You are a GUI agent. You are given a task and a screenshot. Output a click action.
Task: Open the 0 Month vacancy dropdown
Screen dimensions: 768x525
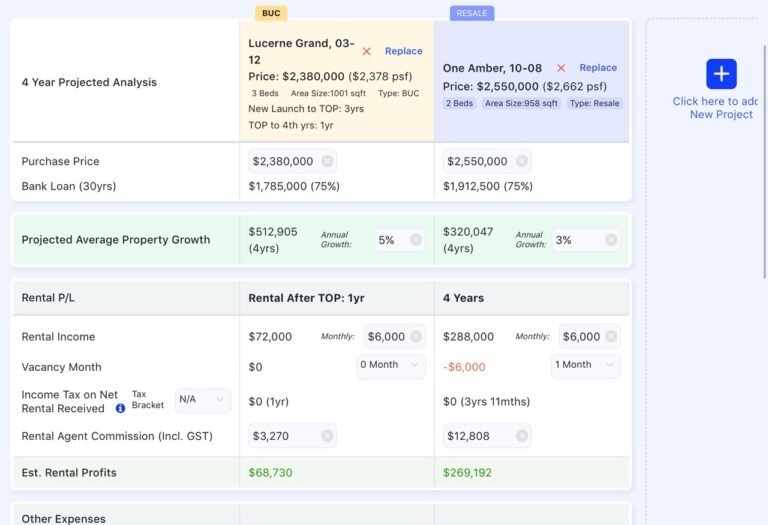(x=390, y=365)
